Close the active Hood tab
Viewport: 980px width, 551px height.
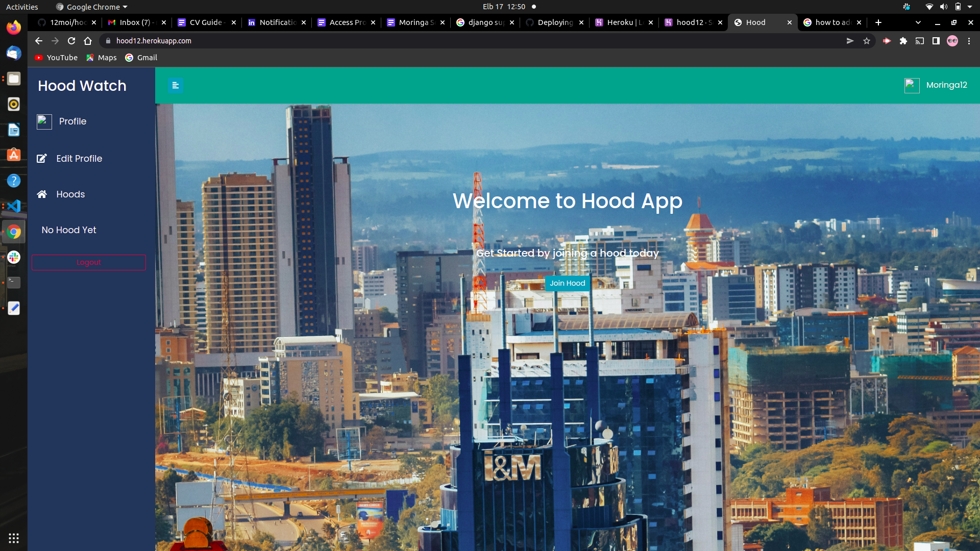(x=790, y=22)
